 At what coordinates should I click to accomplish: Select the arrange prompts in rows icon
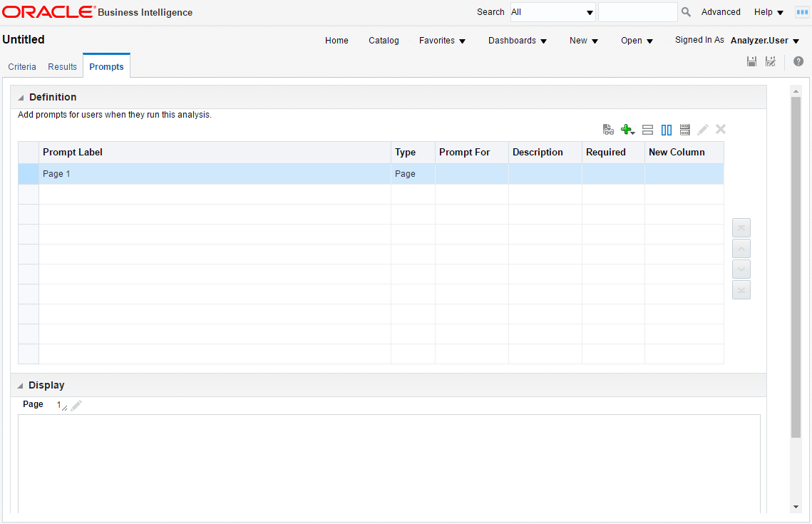coord(647,129)
